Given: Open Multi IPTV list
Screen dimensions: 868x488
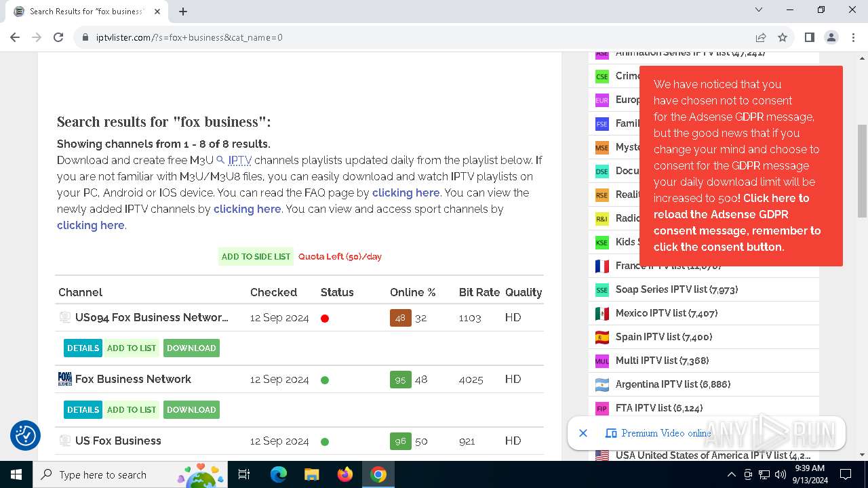Looking at the screenshot, I should (662, 361).
